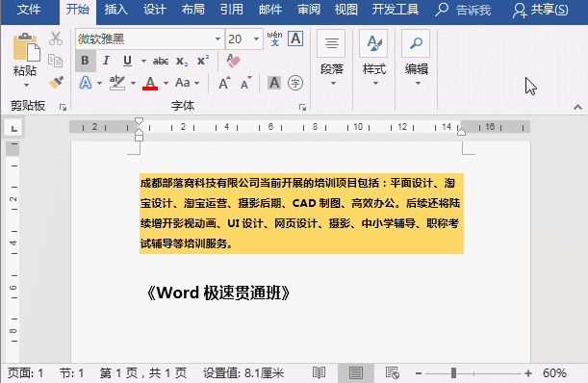The image size is (588, 383).
Task: Open the File (文件) tab
Action: coord(29,10)
